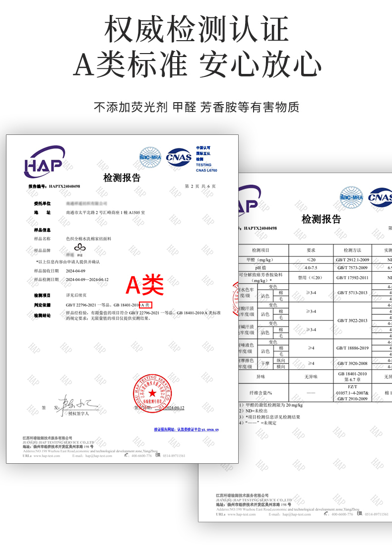Click the headline A类标准 安心放心
This screenshot has width=392, height=552.
tap(197, 63)
